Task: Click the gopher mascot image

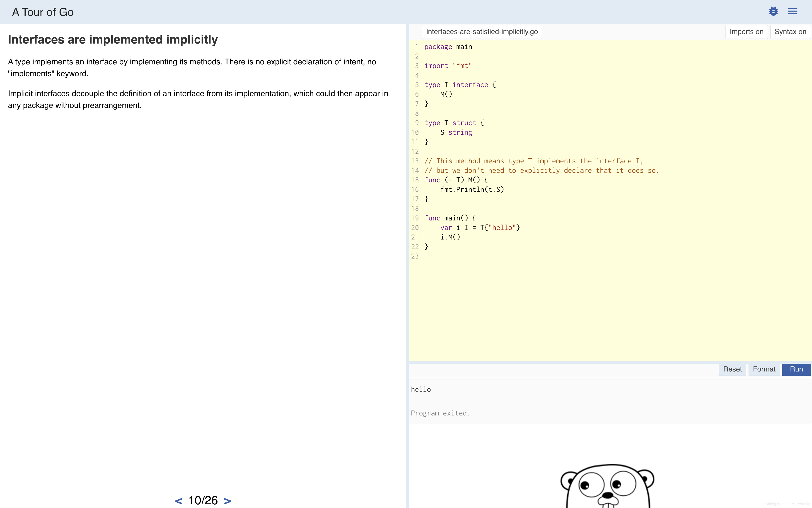Action: [x=607, y=486]
